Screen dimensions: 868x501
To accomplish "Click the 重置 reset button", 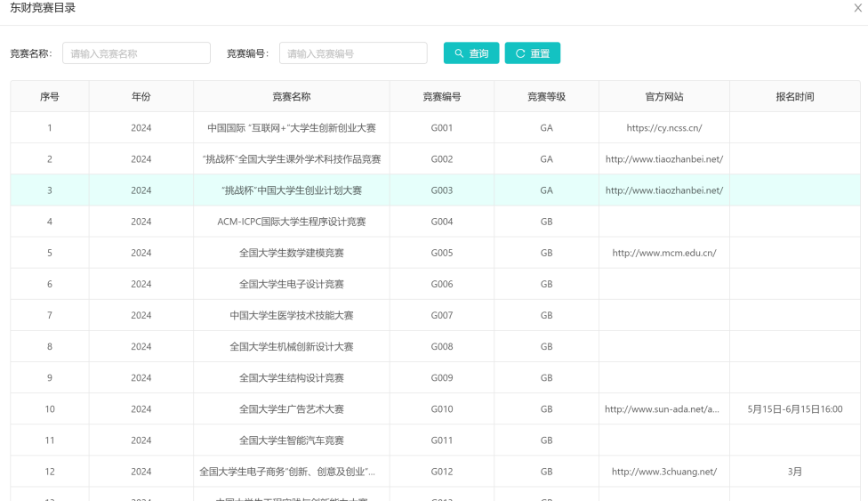I will pos(533,53).
